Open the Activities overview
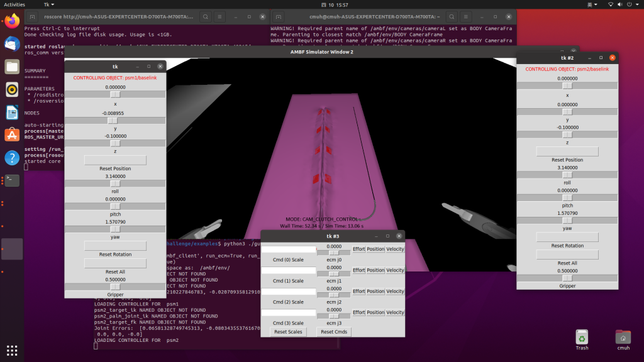Image resolution: width=644 pixels, height=362 pixels. pos(14,4)
